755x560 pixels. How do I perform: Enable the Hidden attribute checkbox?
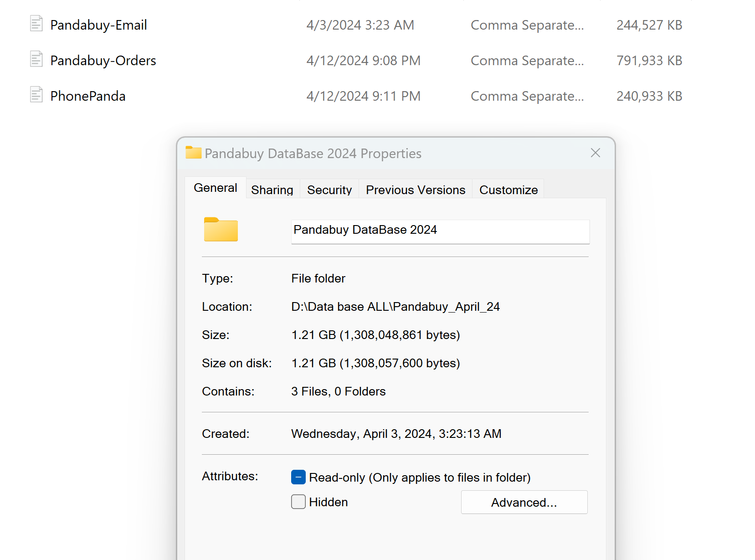coord(298,502)
